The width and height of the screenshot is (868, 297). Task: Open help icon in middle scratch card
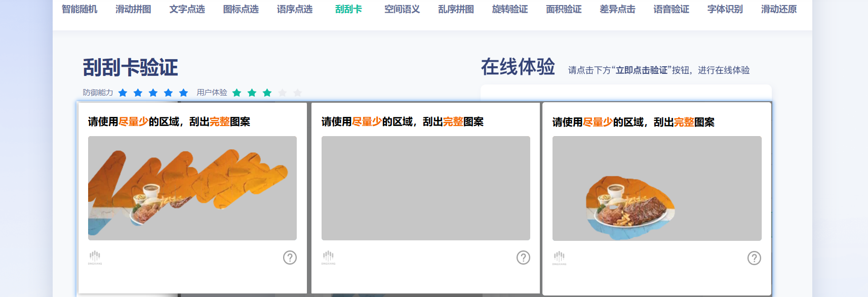coord(523,258)
